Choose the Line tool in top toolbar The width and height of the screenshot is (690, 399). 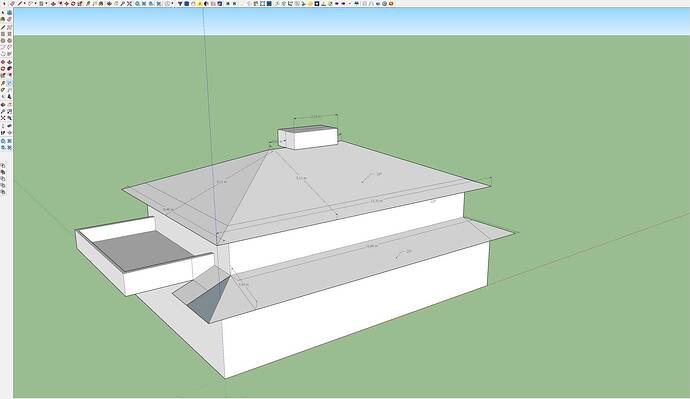(x=19, y=4)
